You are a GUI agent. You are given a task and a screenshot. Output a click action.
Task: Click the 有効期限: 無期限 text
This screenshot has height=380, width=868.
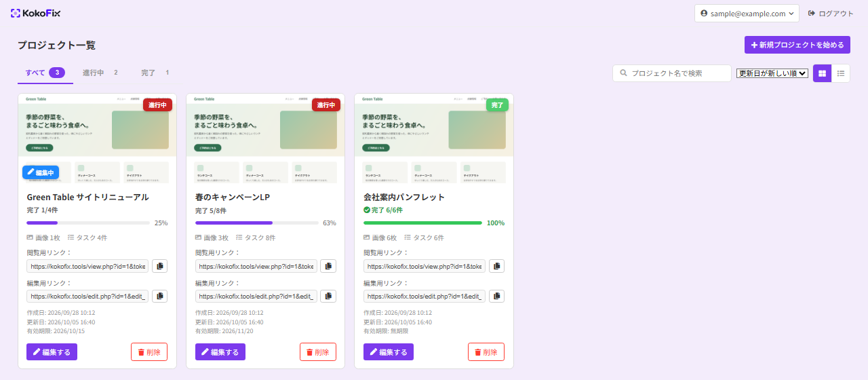tap(386, 331)
